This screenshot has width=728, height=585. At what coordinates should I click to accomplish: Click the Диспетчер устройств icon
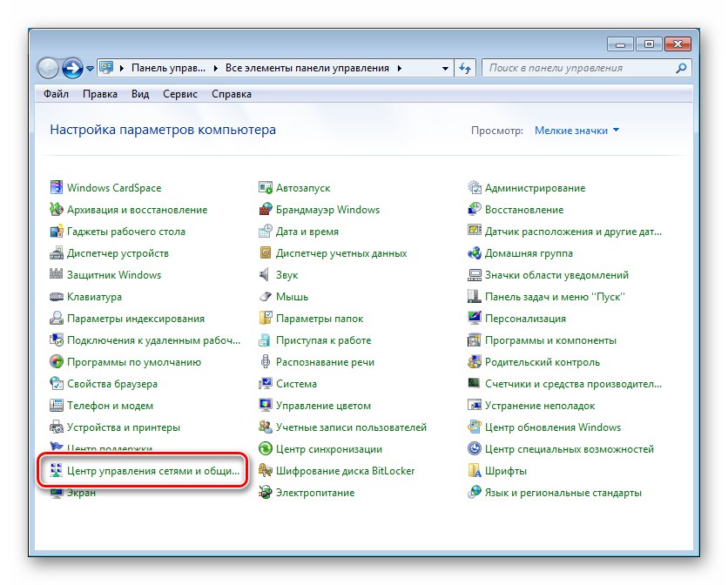[x=57, y=253]
